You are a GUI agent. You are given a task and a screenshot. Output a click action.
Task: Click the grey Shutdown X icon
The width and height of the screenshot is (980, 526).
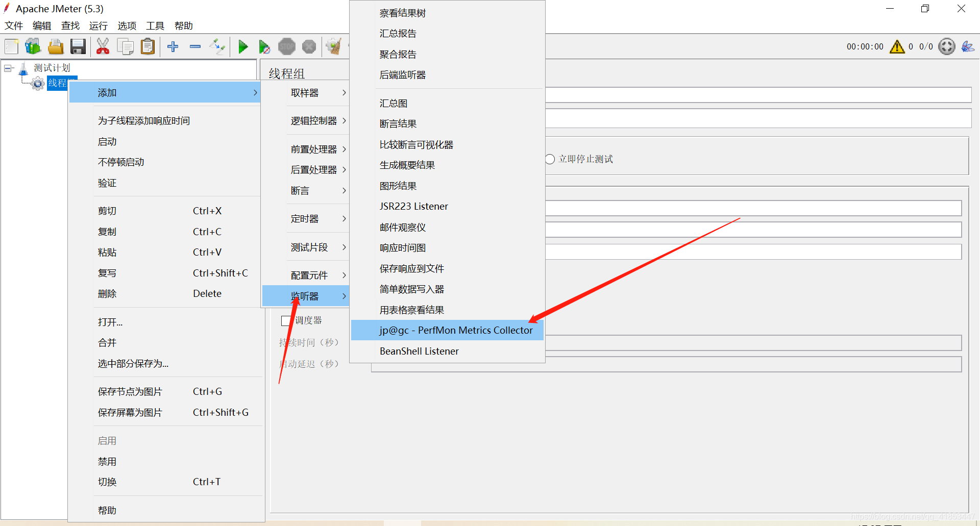pos(309,47)
